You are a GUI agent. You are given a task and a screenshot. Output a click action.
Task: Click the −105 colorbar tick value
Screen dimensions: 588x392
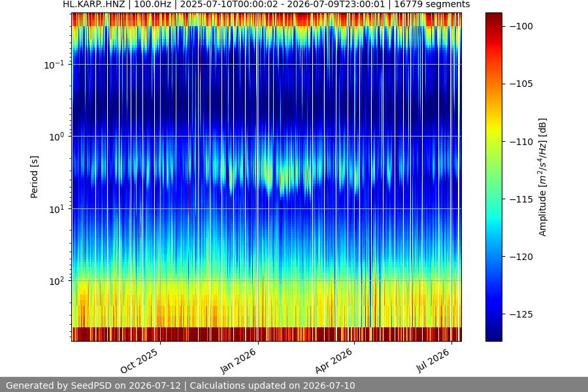(x=521, y=84)
